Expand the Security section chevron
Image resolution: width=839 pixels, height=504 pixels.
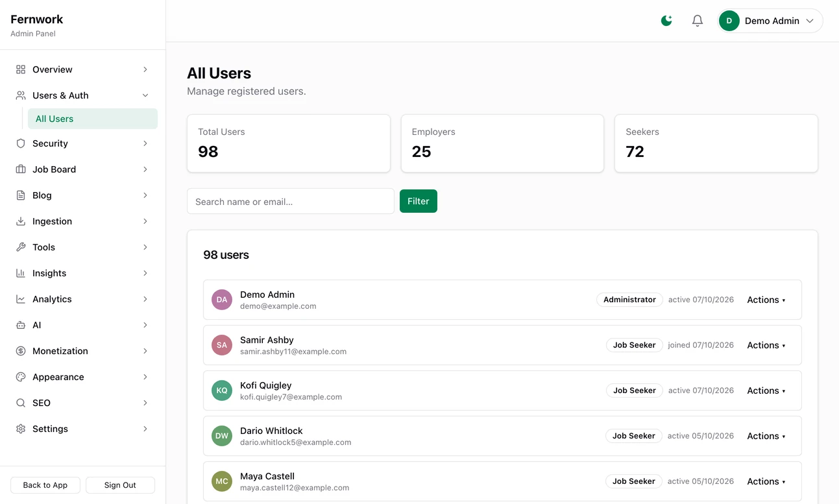145,143
